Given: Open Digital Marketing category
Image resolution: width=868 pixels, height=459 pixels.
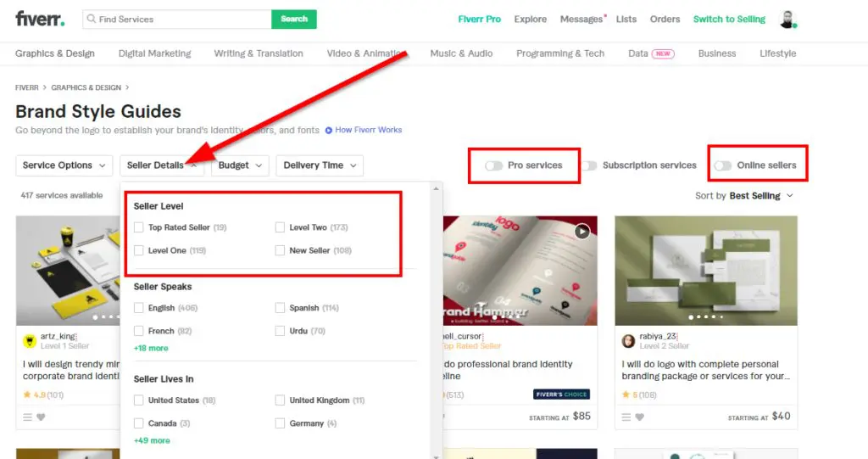Looking at the screenshot, I should click(x=154, y=53).
